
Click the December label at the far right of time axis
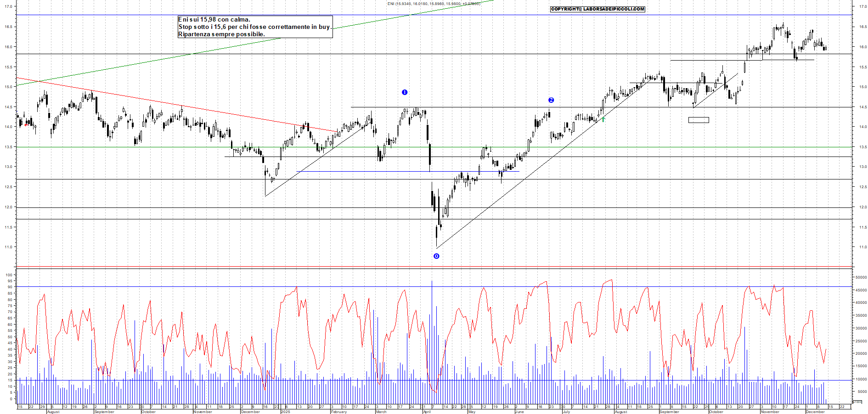click(815, 412)
